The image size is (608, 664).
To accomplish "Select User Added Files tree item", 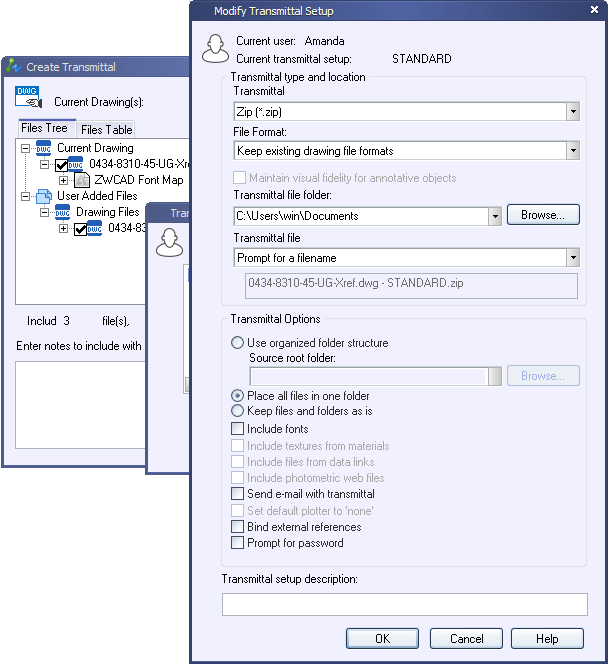I will [97, 196].
